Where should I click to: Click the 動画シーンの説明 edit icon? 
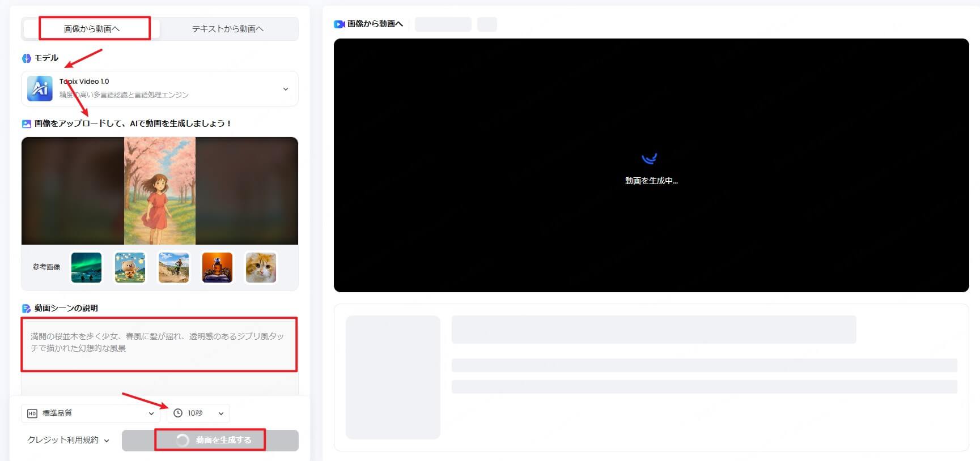[x=27, y=309]
